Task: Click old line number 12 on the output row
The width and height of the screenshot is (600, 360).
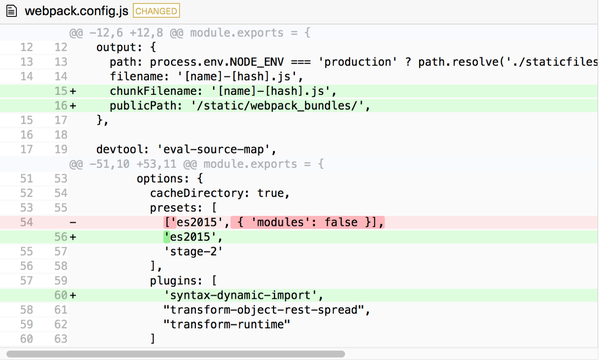Action: click(x=26, y=47)
